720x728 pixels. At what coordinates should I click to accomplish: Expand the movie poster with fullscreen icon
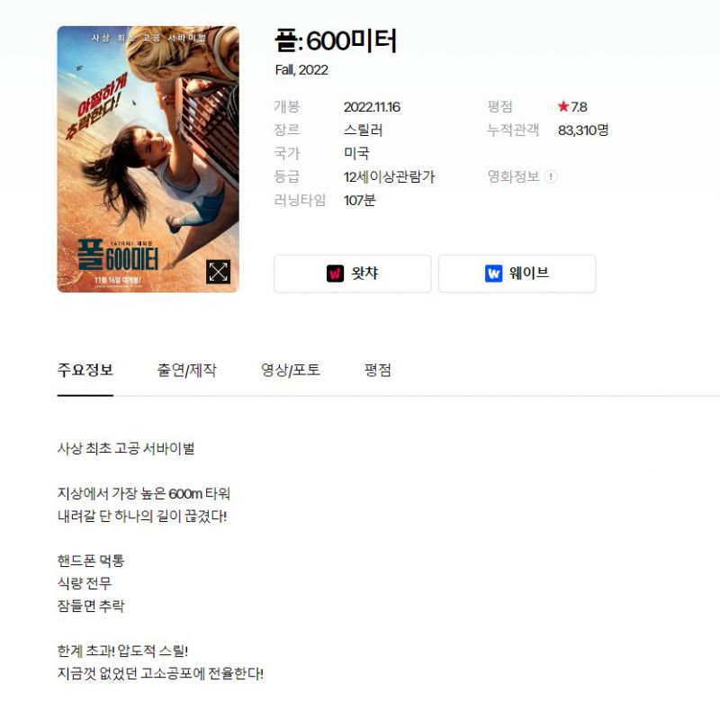pos(218,272)
